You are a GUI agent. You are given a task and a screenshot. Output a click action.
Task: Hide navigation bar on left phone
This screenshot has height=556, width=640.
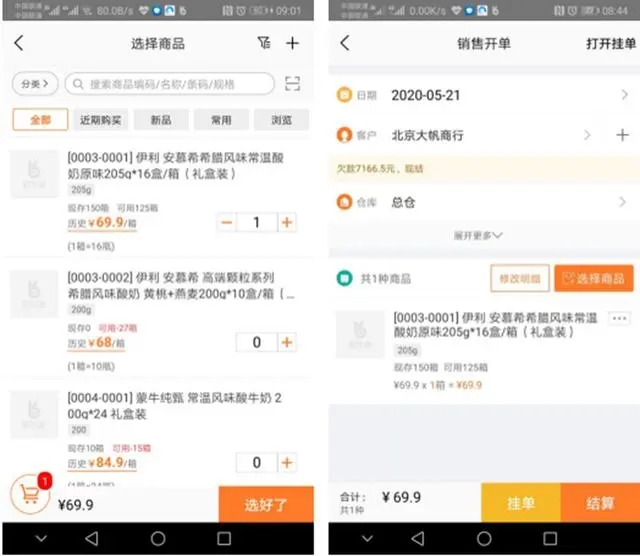(41, 538)
